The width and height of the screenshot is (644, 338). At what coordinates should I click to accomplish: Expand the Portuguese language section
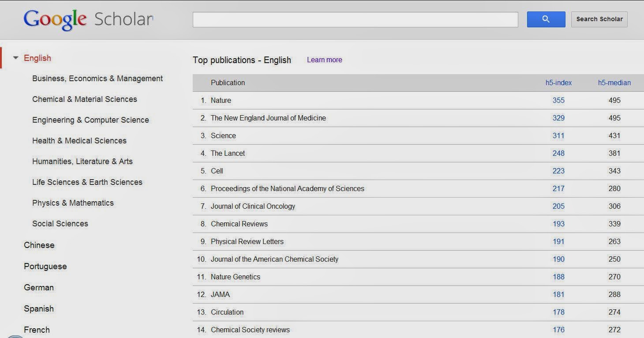(45, 266)
